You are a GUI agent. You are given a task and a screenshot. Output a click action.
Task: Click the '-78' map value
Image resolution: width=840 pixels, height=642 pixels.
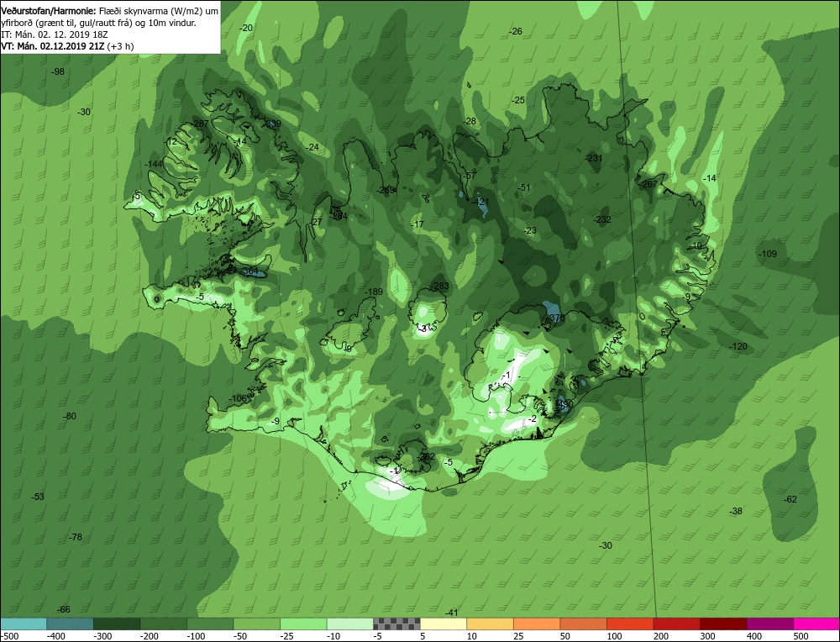[76, 537]
